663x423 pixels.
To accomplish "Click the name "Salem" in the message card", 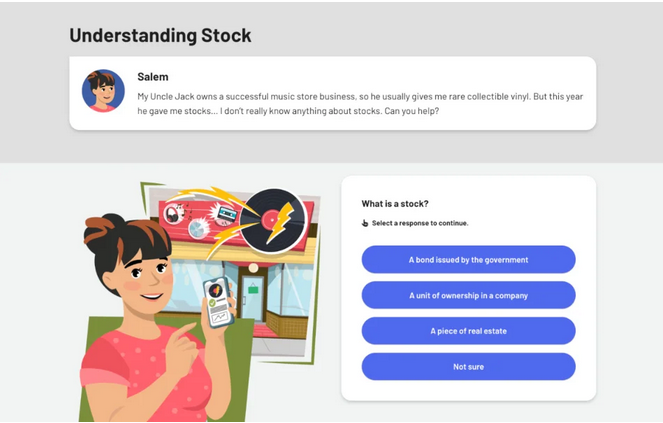I will point(153,77).
